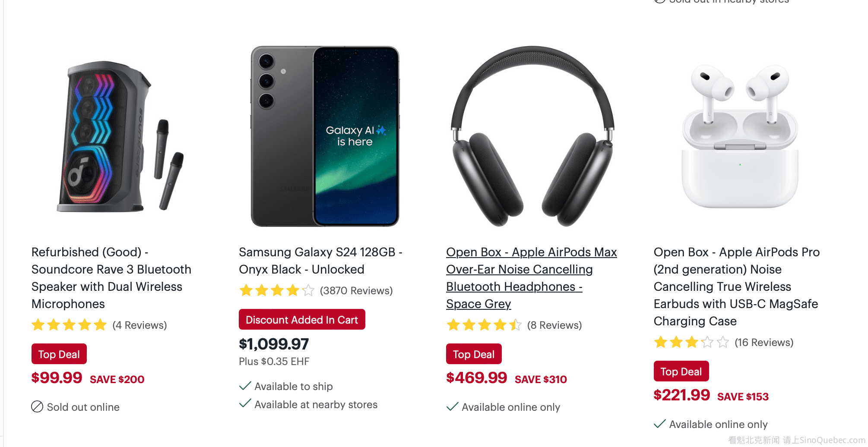Click the AirPods Pro star rating

point(691,342)
